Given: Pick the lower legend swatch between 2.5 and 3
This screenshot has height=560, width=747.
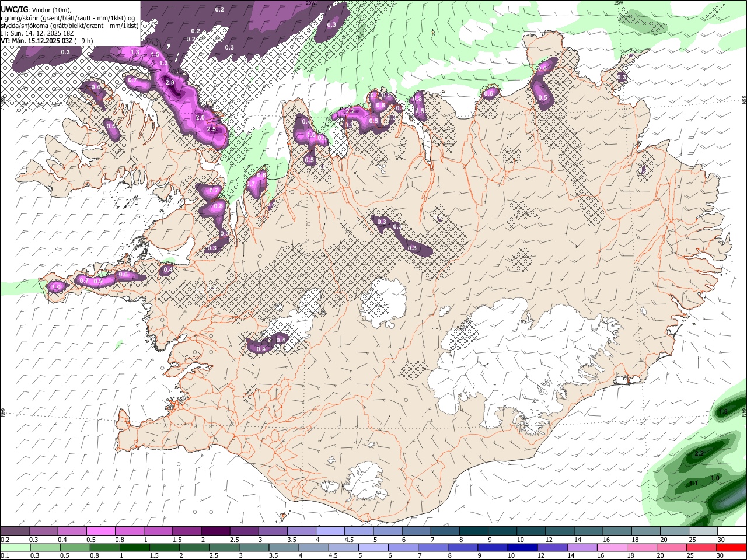Looking at the screenshot, I should (224, 547).
